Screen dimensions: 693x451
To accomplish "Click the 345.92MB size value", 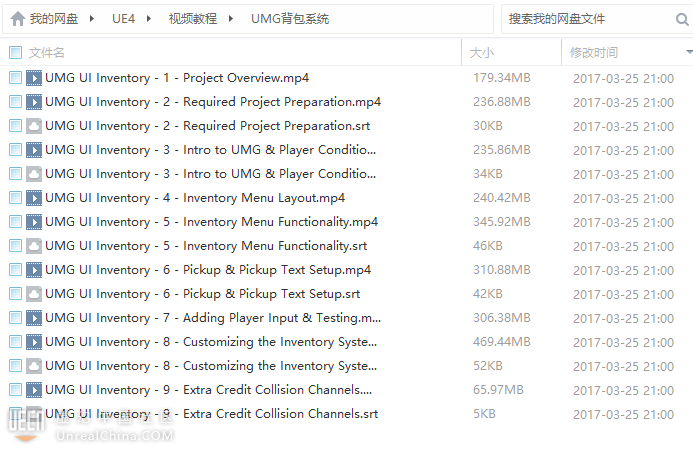I will point(502,222).
